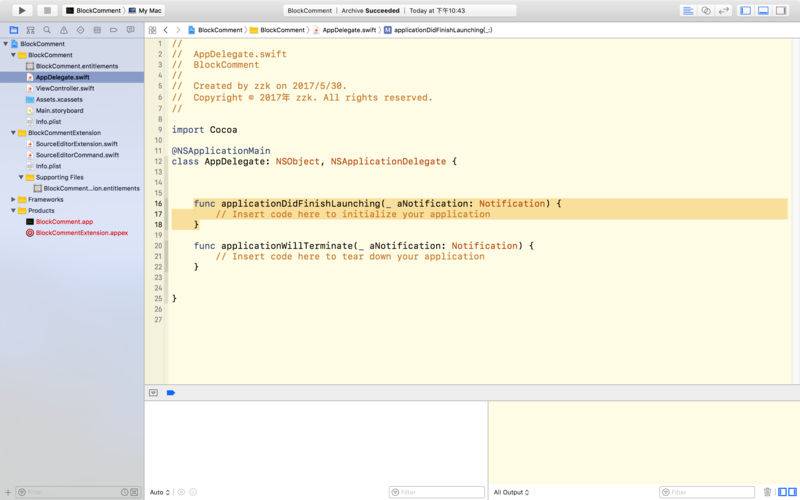This screenshot has width=800, height=500.
Task: Open the Report navigator tab
Action: (x=130, y=30)
